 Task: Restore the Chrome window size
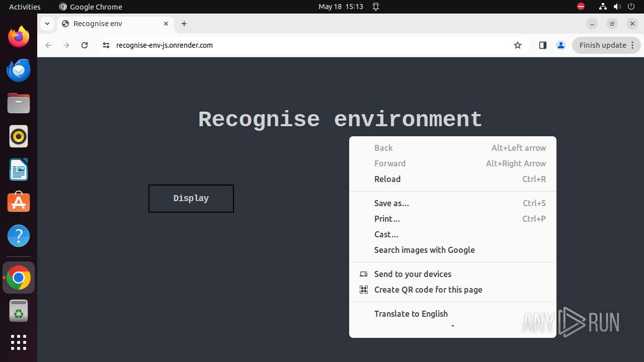612,24
